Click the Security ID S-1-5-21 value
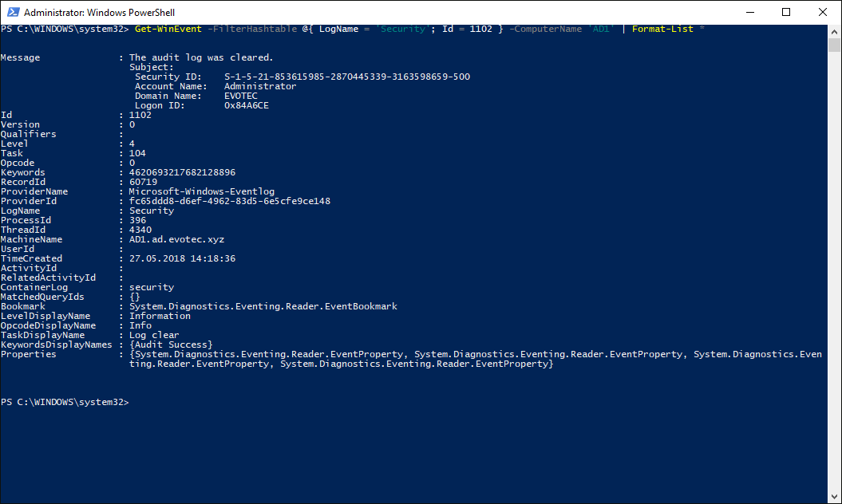The image size is (842, 504). point(347,77)
